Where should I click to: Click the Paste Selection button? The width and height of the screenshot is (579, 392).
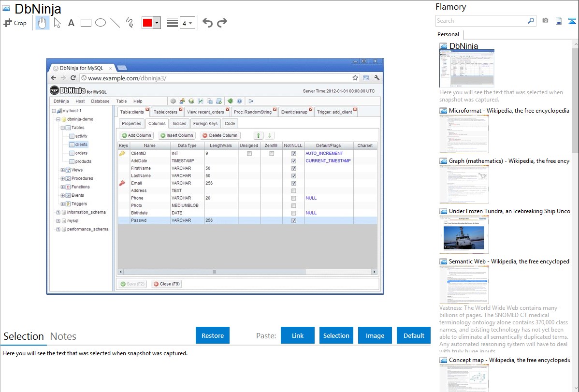click(336, 335)
